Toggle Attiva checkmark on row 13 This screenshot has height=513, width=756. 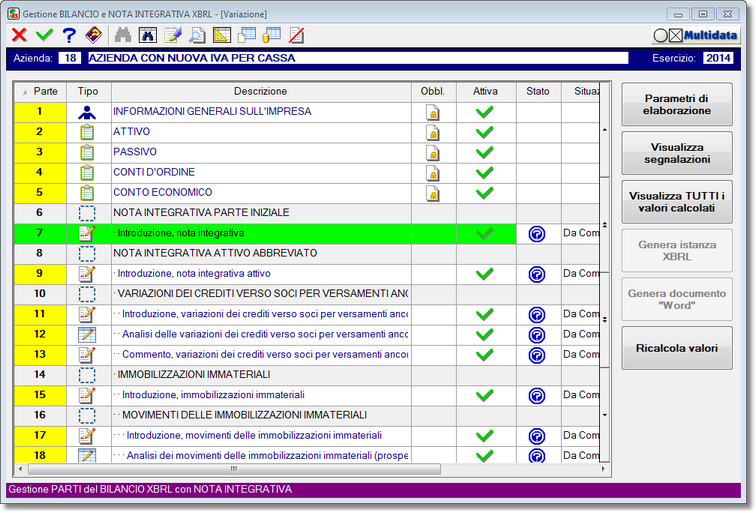pyautogui.click(x=485, y=355)
